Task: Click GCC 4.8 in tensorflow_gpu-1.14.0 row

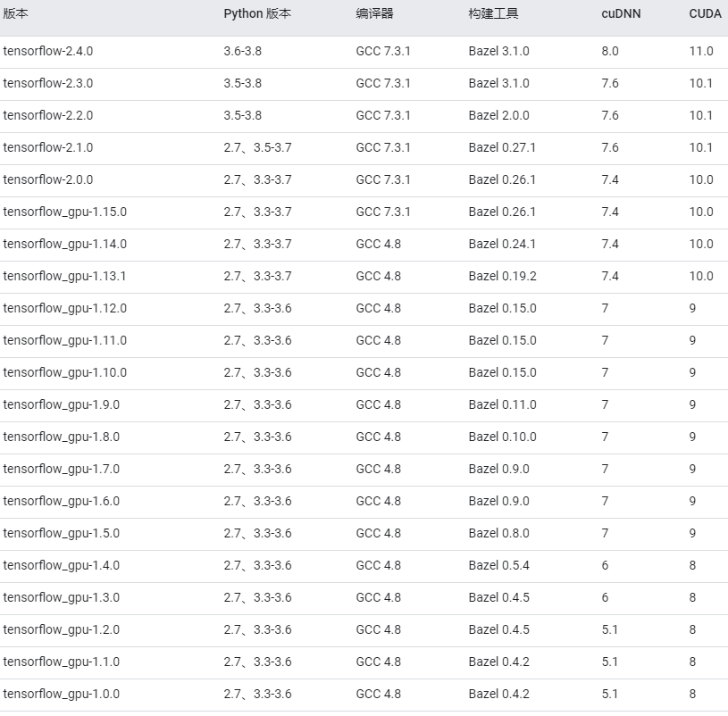Action: point(379,244)
